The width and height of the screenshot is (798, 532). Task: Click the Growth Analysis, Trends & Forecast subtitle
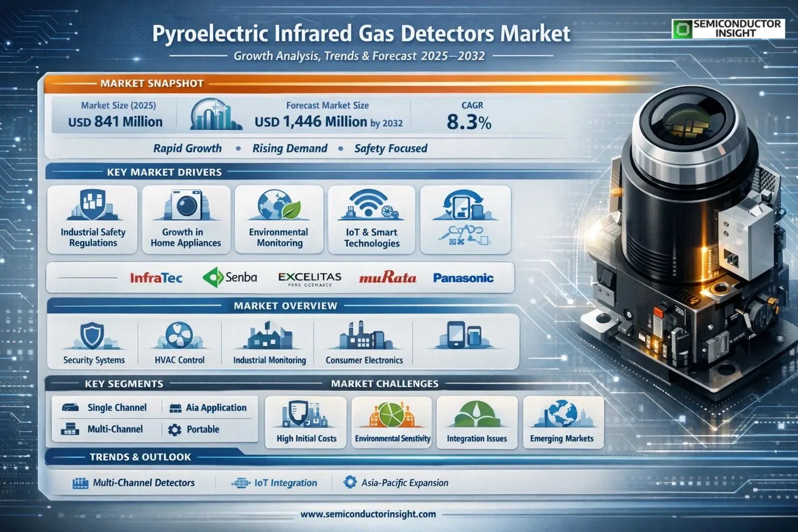[359, 56]
